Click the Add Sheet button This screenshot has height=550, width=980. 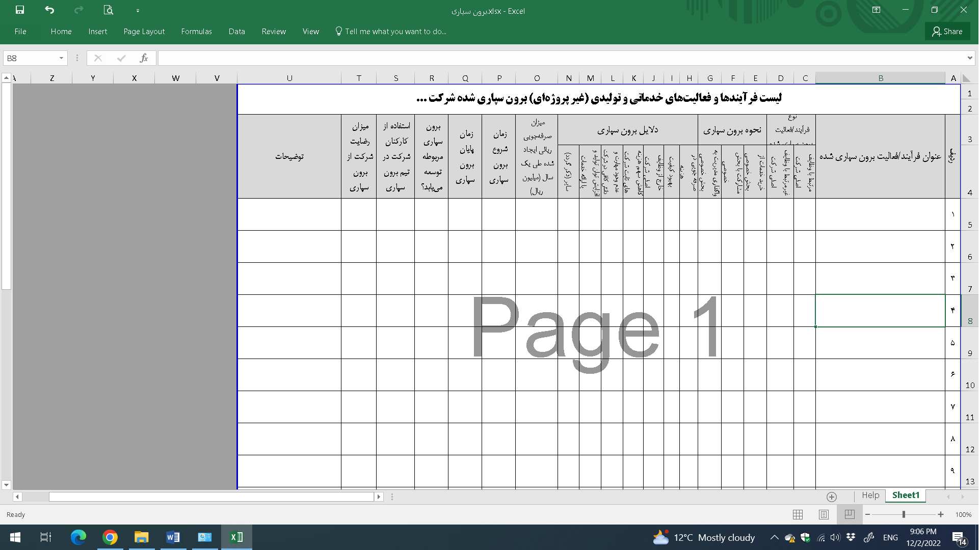(x=833, y=496)
